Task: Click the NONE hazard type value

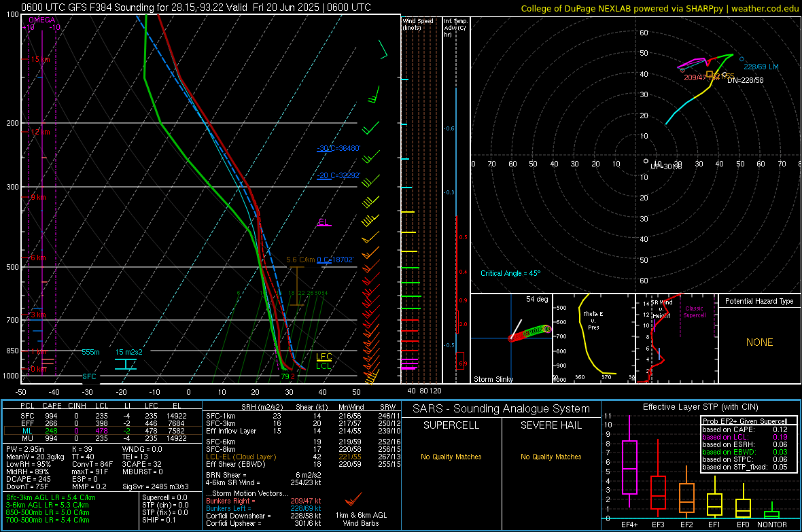Action: [759, 342]
